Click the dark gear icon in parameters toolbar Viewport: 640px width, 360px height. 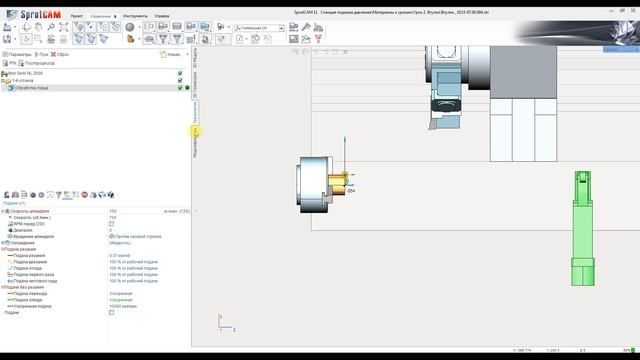click(x=33, y=195)
